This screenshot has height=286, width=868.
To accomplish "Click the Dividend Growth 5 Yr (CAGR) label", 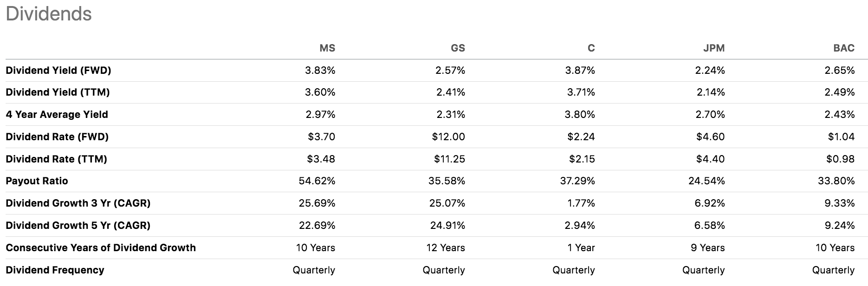I will (78, 226).
